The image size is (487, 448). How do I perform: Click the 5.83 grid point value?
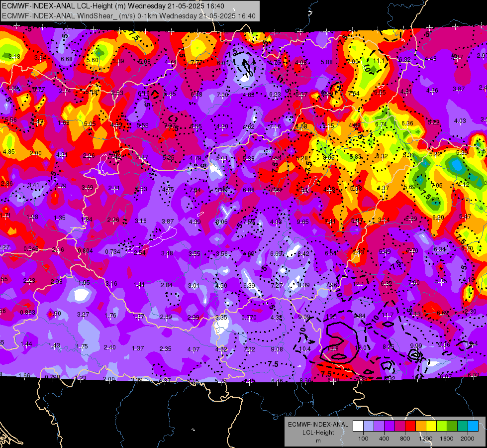pos(355,157)
